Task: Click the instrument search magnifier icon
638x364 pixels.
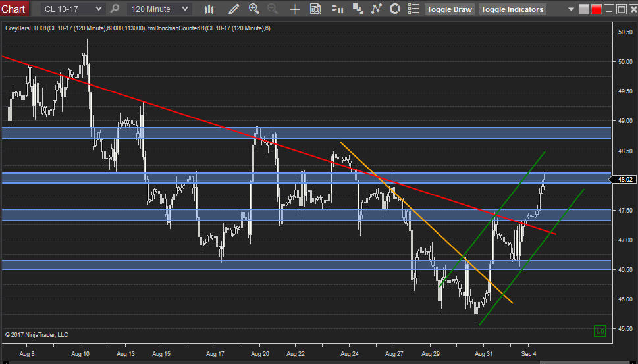Action: click(115, 9)
